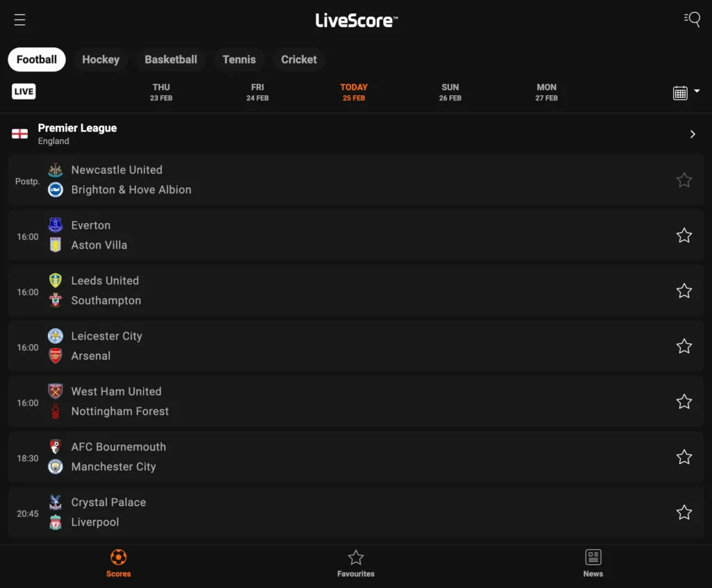The image size is (712, 588).
Task: Open Premier League with the chevron arrow
Action: point(693,134)
